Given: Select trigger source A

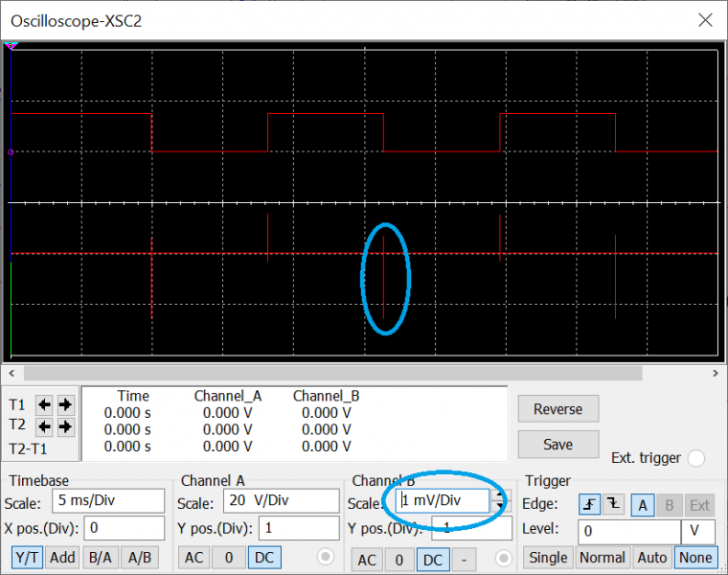Looking at the screenshot, I should [x=641, y=505].
